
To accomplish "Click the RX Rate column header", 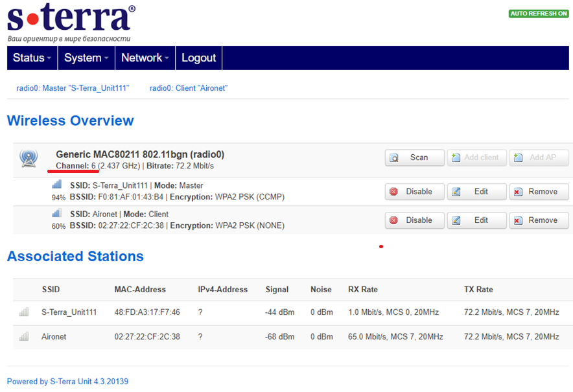I will pyautogui.click(x=363, y=290).
